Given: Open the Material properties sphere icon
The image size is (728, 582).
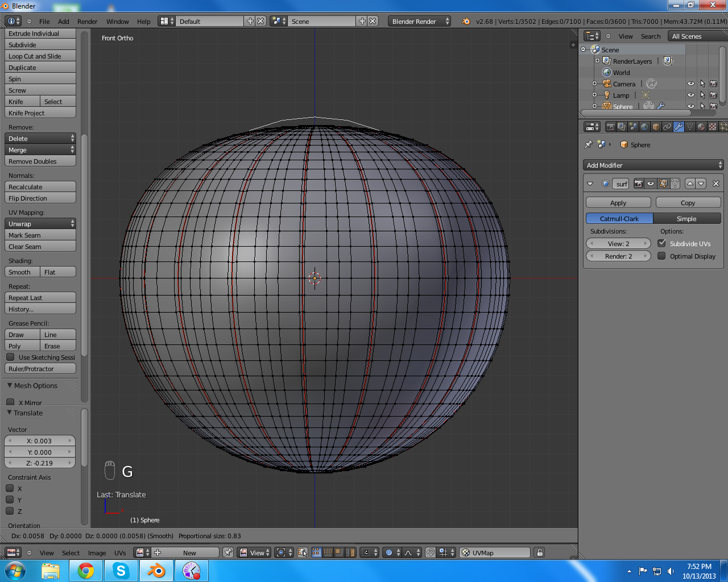Looking at the screenshot, I should pos(701,127).
